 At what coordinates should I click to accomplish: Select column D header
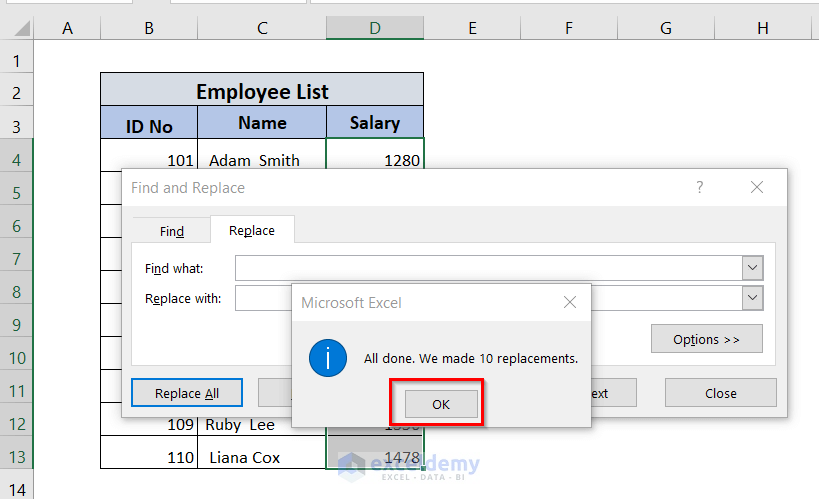point(375,28)
